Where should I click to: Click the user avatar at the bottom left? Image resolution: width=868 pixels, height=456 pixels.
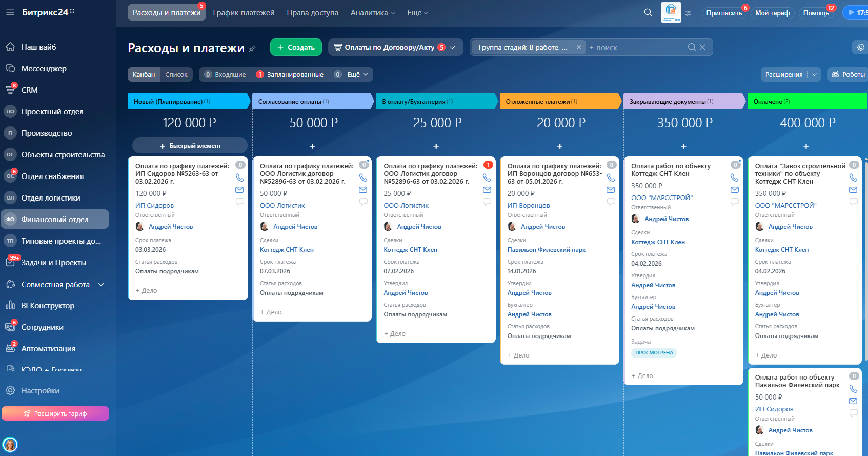click(x=10, y=444)
